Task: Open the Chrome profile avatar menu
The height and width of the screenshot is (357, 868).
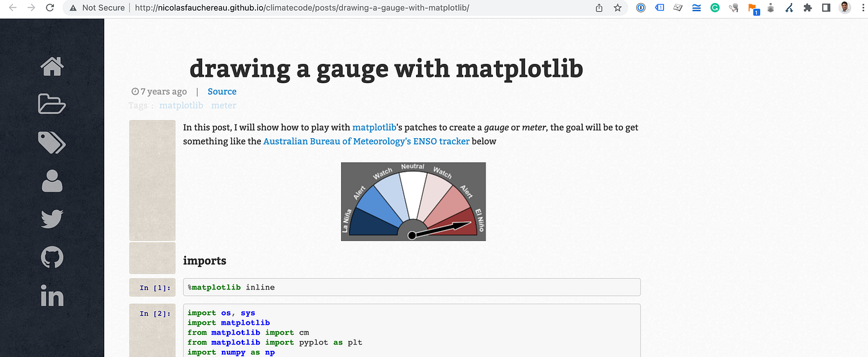Action: point(844,8)
